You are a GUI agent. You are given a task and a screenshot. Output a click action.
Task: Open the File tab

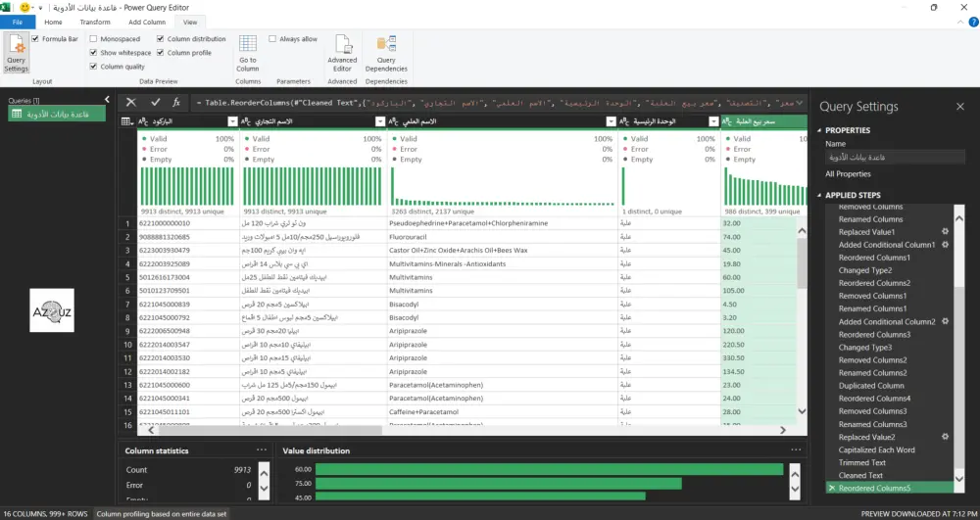pyautogui.click(x=18, y=22)
